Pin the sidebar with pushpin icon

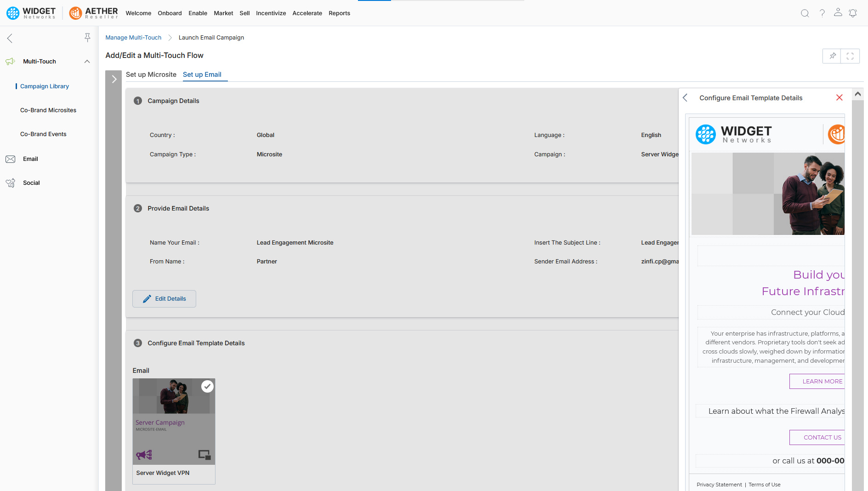87,38
